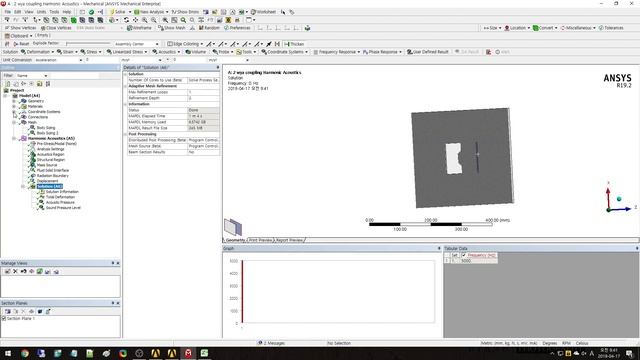Click the Messages entry in the status bar
Image resolution: width=640 pixels, height=360 pixels.
click(x=271, y=343)
